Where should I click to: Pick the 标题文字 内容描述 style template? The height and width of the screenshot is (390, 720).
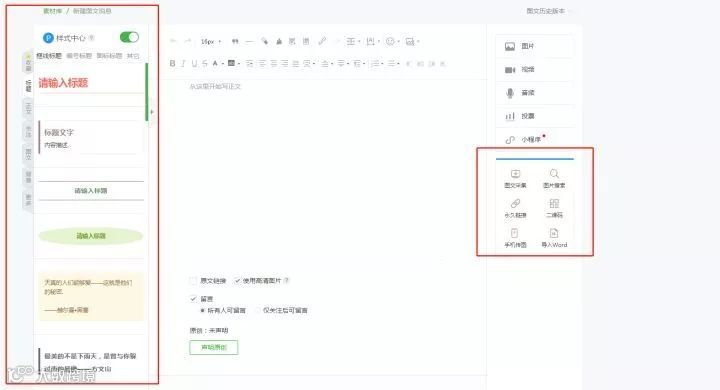coord(91,138)
